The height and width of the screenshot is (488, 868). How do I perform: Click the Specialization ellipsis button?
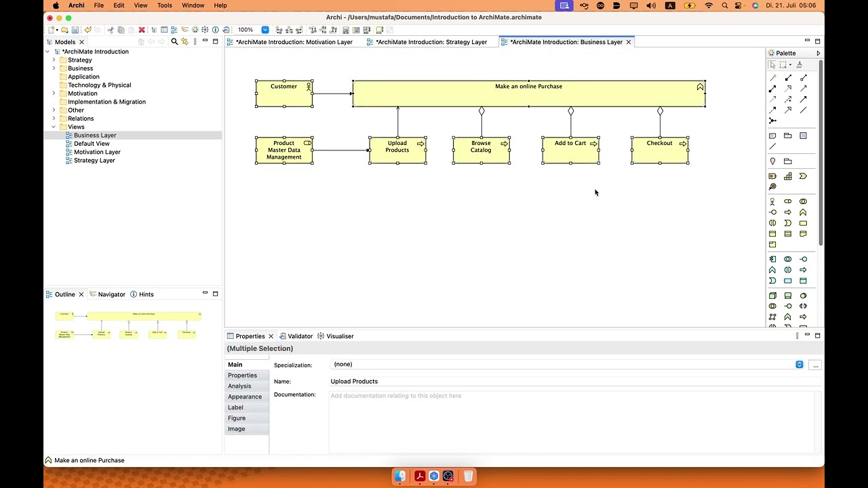[815, 365]
